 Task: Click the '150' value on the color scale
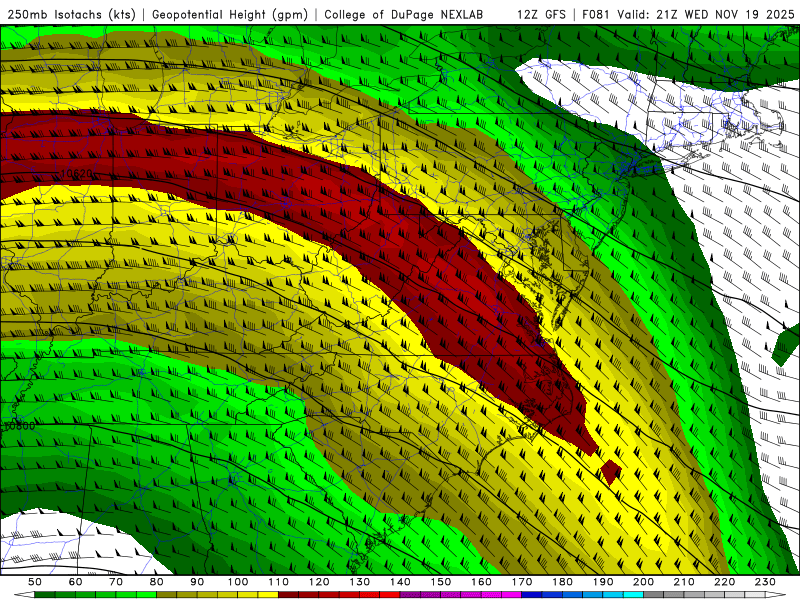click(x=441, y=582)
